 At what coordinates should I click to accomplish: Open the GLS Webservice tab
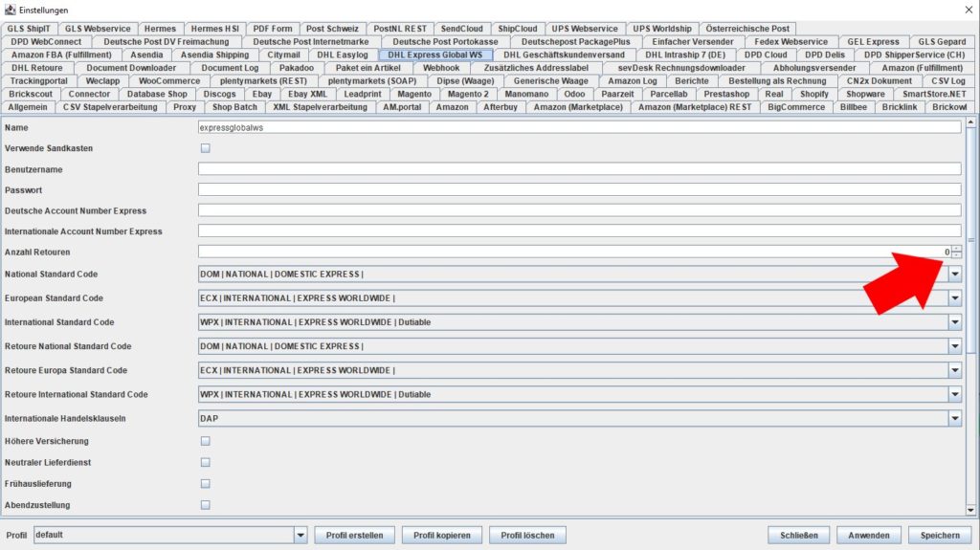point(98,29)
